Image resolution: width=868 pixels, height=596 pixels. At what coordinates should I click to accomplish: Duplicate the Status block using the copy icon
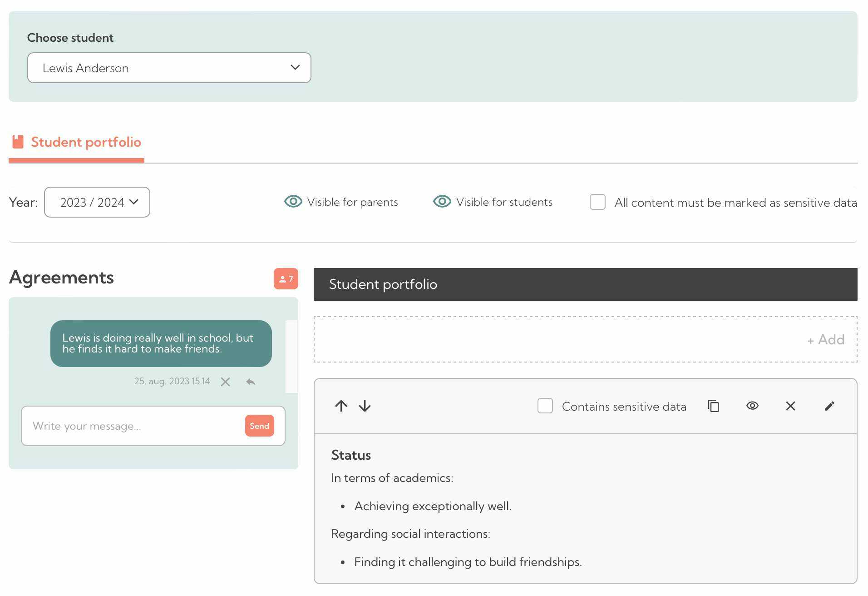713,406
